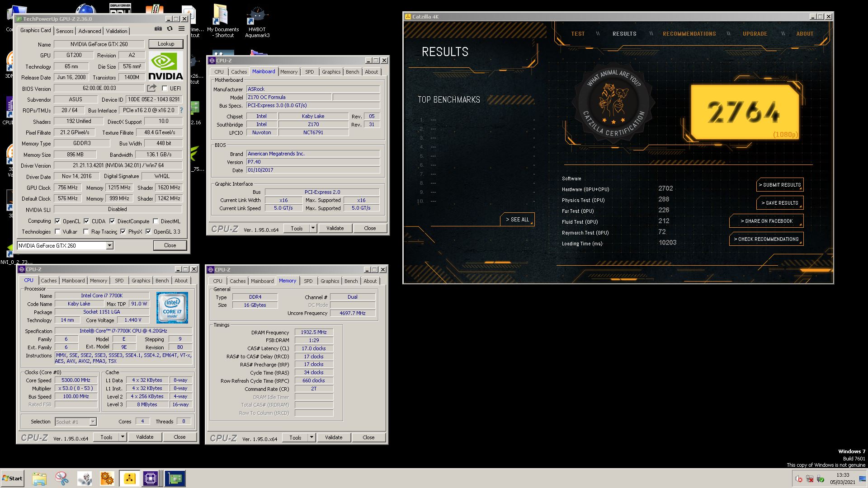The image size is (868, 488).
Task: Select the SPD tab in Mainboard CPU-Z window
Action: pyautogui.click(x=309, y=72)
